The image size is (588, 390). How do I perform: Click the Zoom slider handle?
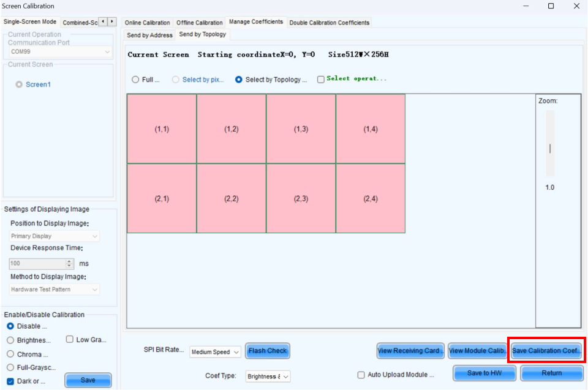550,148
